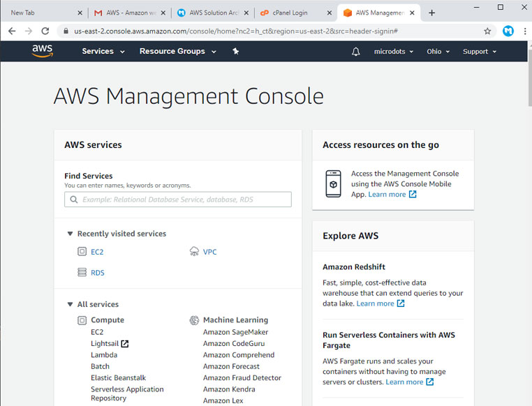Click the search magnifier icon in Find Services
Screen dimensions: 532x406
coord(73,200)
